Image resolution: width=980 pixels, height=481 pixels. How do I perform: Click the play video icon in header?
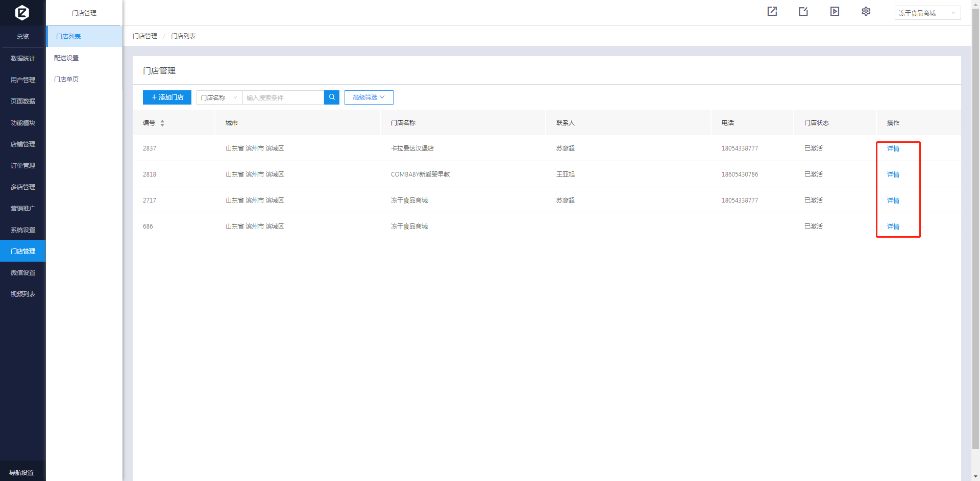pos(835,11)
